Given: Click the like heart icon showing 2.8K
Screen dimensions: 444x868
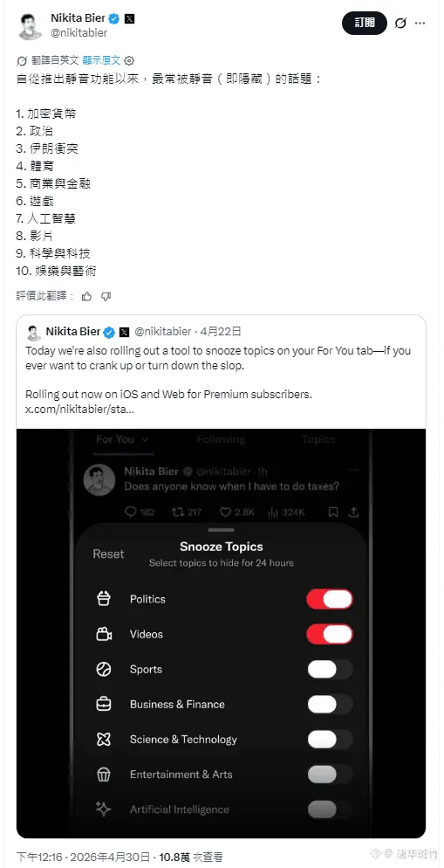Looking at the screenshot, I should 225,512.
